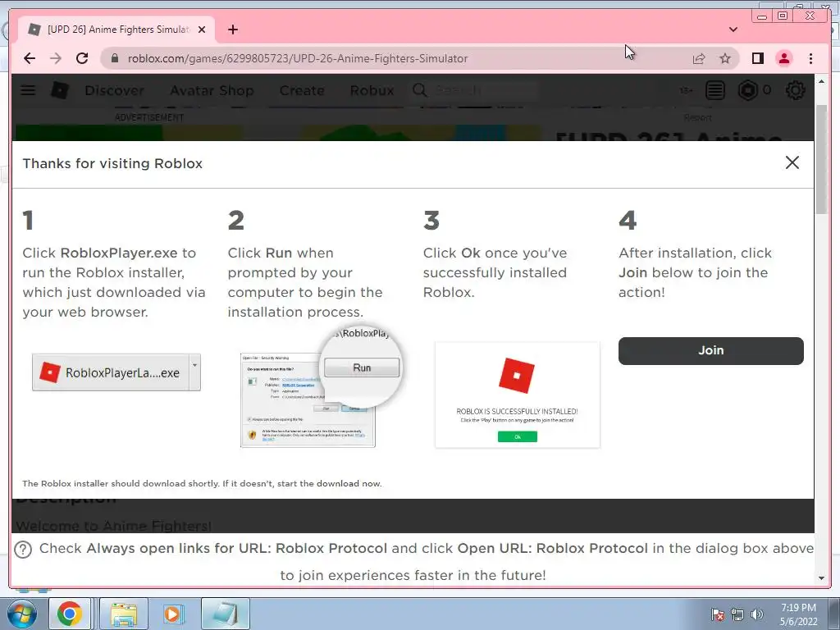Open File Explorer from the taskbar
The width and height of the screenshot is (840, 630).
[x=125, y=614]
